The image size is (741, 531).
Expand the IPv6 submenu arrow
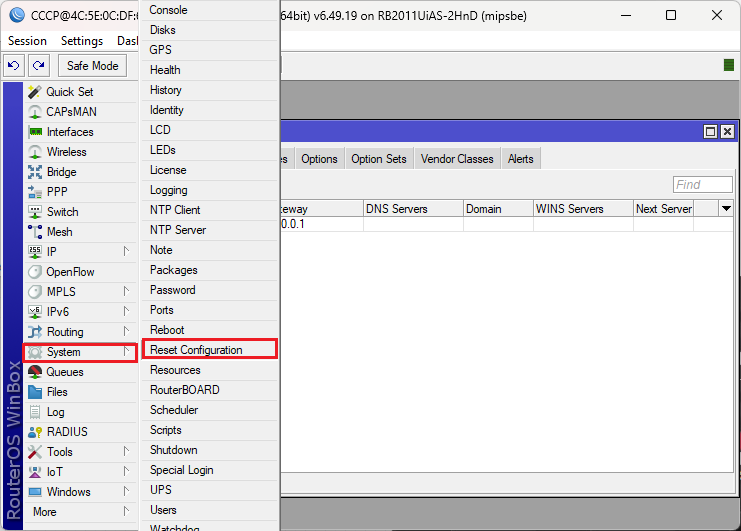coord(126,311)
